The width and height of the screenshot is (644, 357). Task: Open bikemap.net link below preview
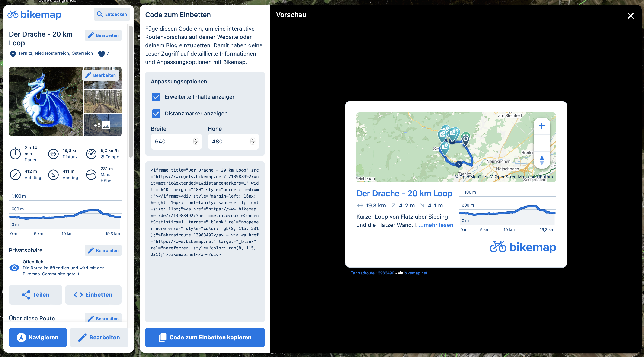tap(416, 273)
